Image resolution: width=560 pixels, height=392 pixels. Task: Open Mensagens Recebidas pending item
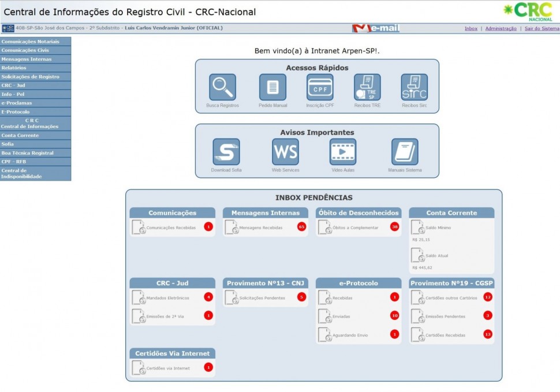point(261,227)
